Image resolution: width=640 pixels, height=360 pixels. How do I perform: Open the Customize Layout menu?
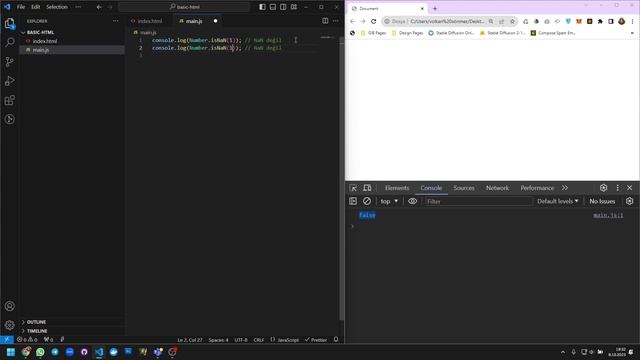click(294, 7)
